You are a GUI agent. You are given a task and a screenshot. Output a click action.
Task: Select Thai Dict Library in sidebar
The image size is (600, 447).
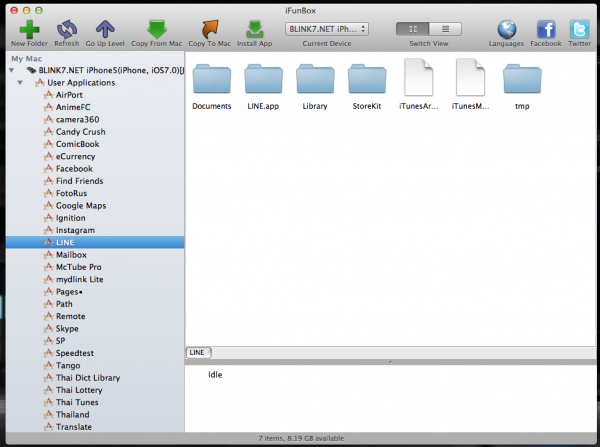click(95, 378)
